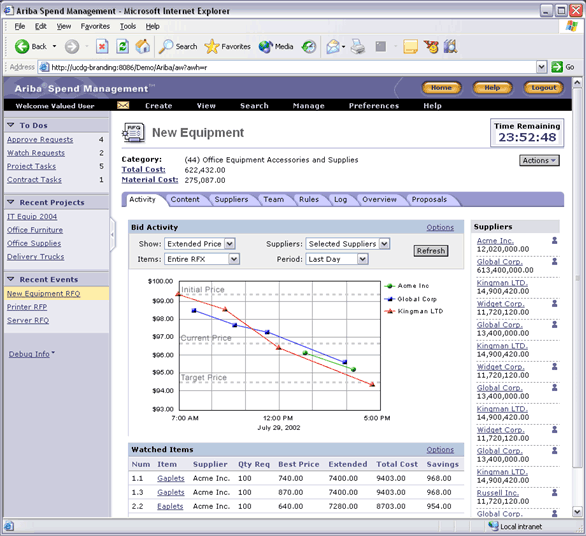Screen dimensions: 586x536
Task: Open the Actions dropdown menu
Action: [x=539, y=160]
